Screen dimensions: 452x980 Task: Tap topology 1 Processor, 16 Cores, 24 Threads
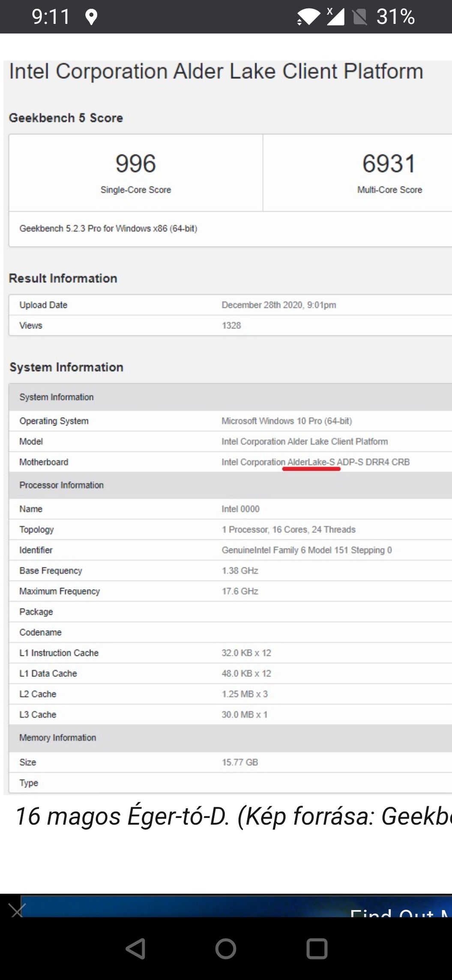pos(289,529)
